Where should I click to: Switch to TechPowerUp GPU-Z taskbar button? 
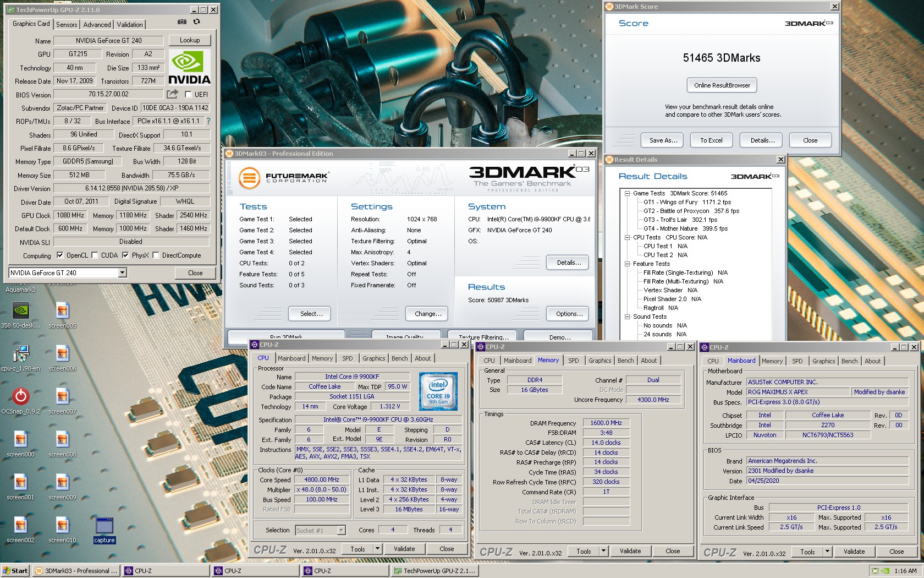pyautogui.click(x=434, y=571)
